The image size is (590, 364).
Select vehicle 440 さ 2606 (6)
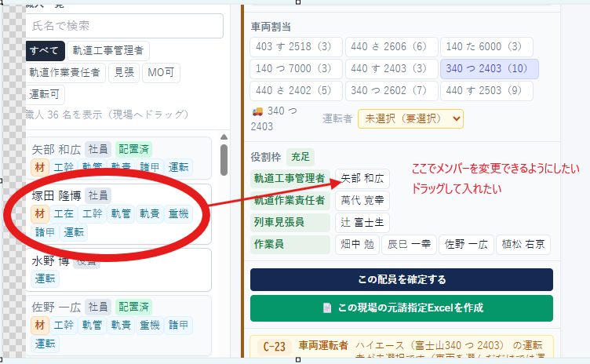[392, 46]
